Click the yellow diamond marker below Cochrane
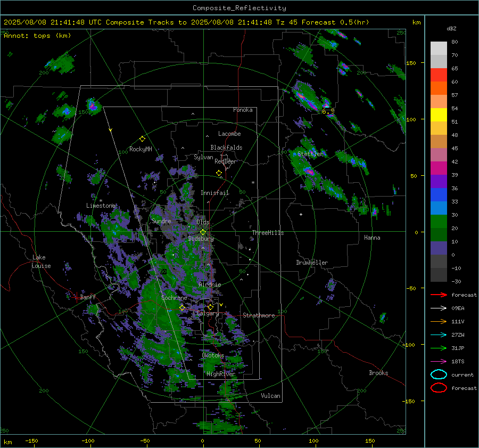479x448 pixels. (x=182, y=308)
